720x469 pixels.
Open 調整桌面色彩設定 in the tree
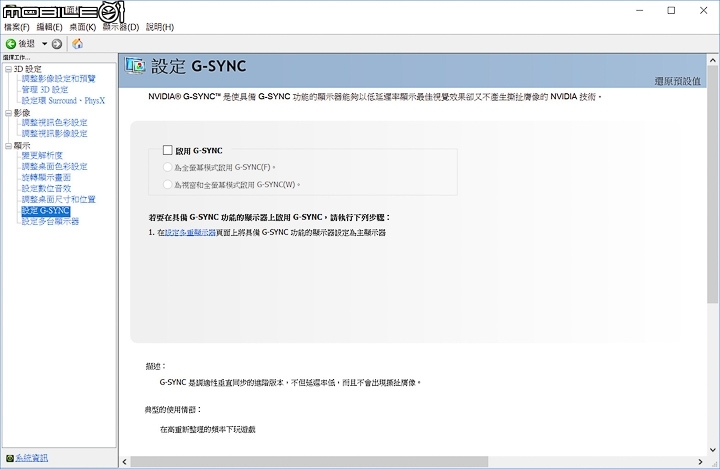coord(55,166)
